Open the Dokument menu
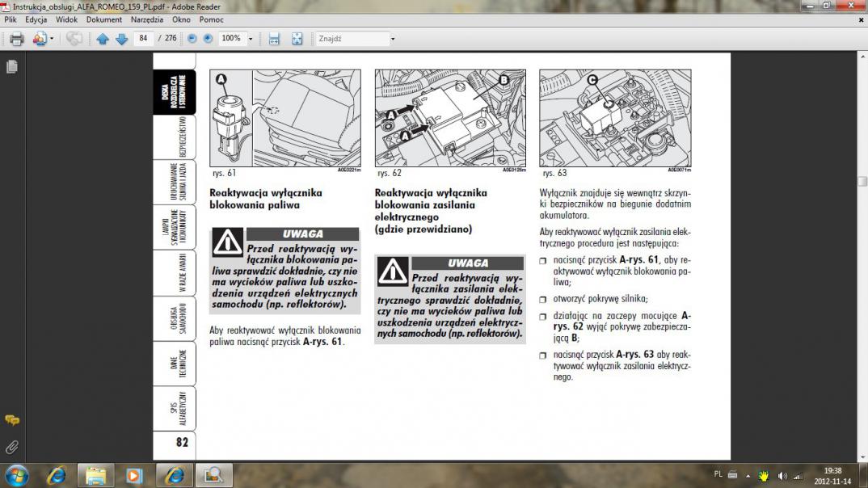The height and width of the screenshot is (488, 868). click(104, 19)
